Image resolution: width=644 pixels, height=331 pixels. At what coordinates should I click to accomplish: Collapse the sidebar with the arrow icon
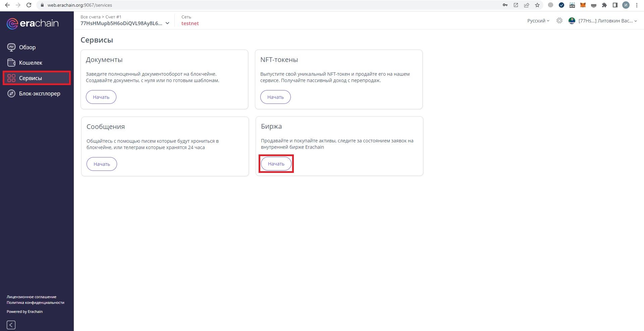coord(11,325)
